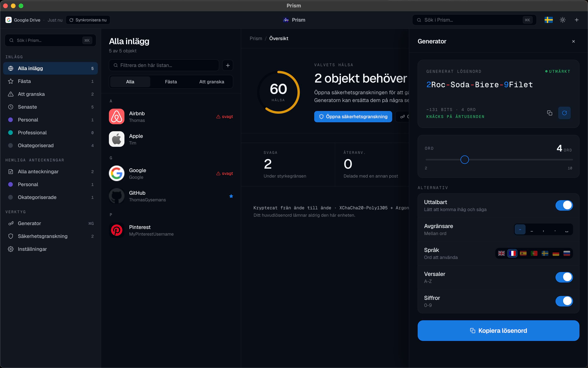Choose Swedish flag in Språk row
Screen dimensions: 588x368
[545, 253]
